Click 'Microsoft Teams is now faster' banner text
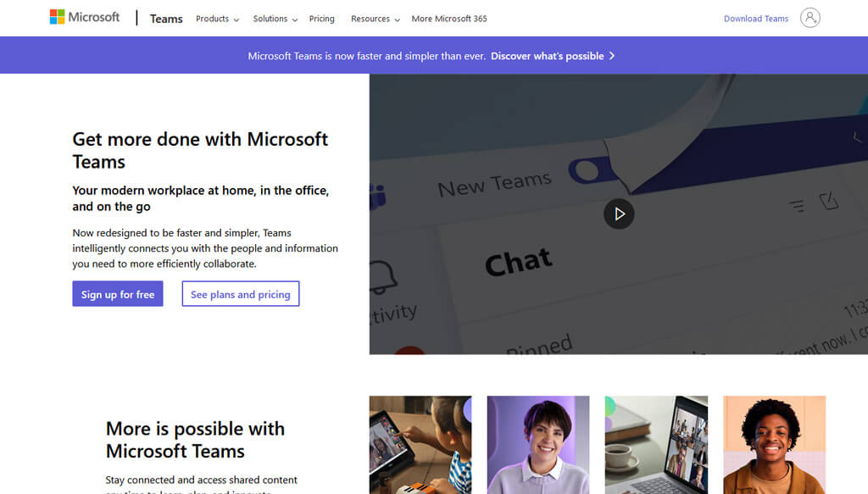Viewport: 868px width, 494px height. coord(366,56)
